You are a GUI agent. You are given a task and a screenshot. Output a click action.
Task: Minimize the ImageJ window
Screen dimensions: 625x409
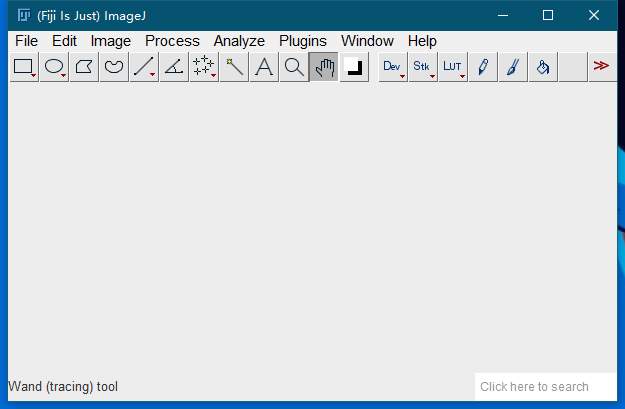[503, 16]
